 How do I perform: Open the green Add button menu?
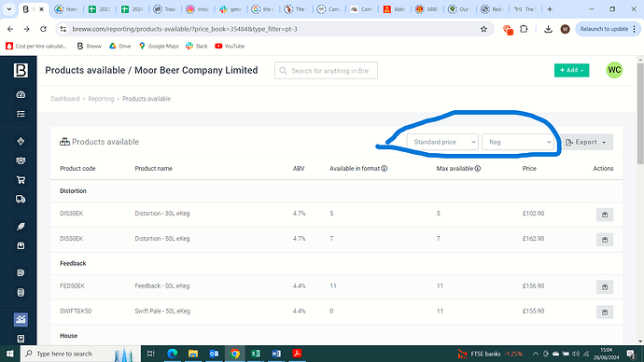tap(571, 70)
